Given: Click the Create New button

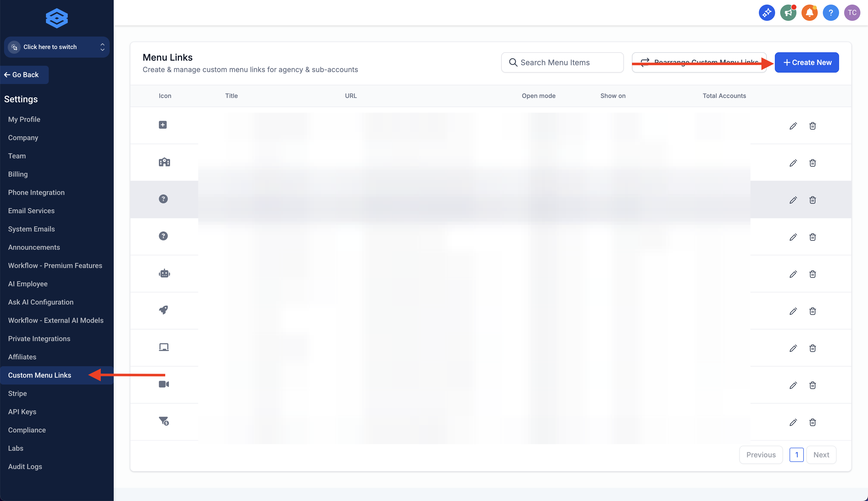Looking at the screenshot, I should [x=806, y=63].
